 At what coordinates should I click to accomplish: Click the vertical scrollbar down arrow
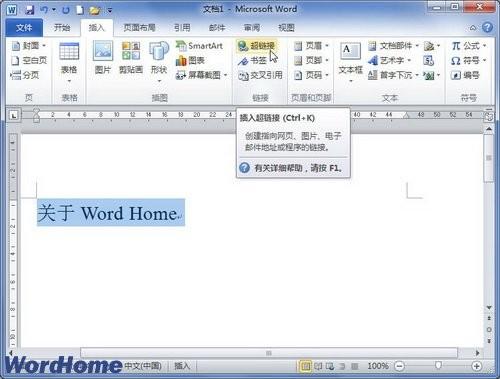(489, 307)
